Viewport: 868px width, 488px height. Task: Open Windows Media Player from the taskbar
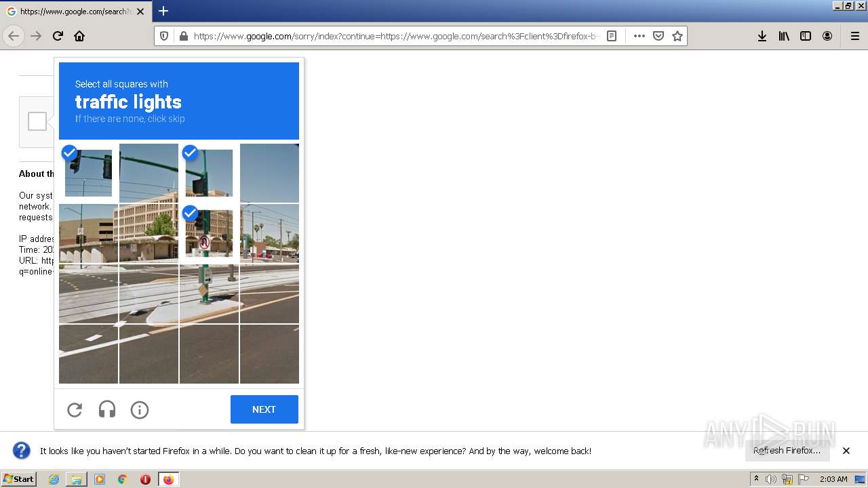100,479
